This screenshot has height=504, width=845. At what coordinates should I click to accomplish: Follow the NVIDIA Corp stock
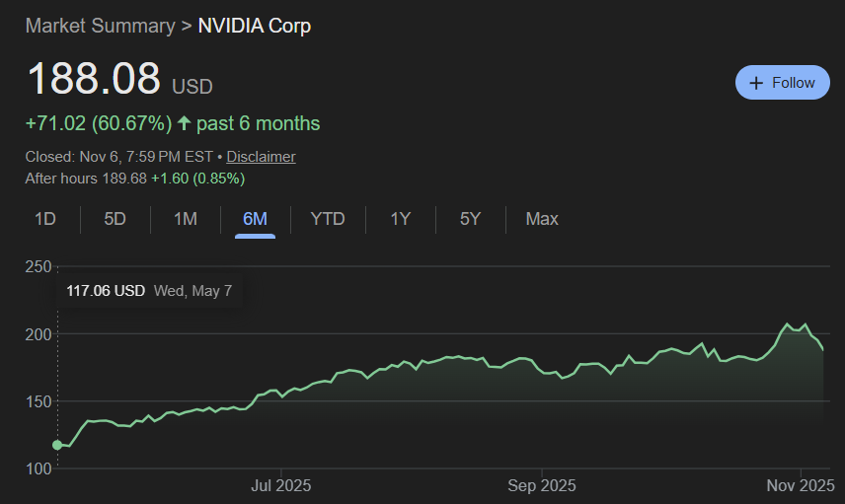[x=782, y=83]
